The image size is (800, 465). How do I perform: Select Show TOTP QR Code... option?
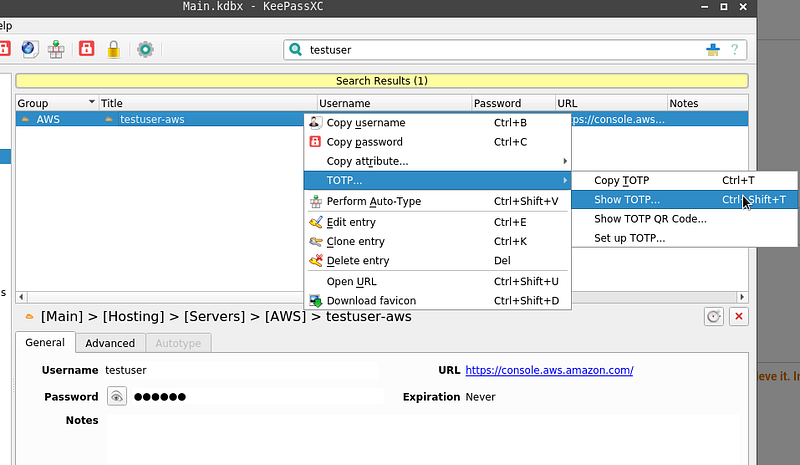tap(684, 219)
